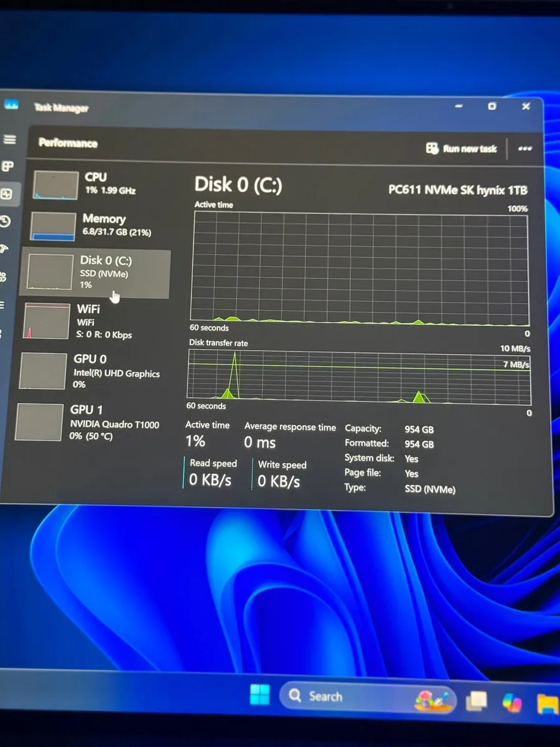Open the Windows Start menu
Screen dimensions: 560x747
coord(259,695)
